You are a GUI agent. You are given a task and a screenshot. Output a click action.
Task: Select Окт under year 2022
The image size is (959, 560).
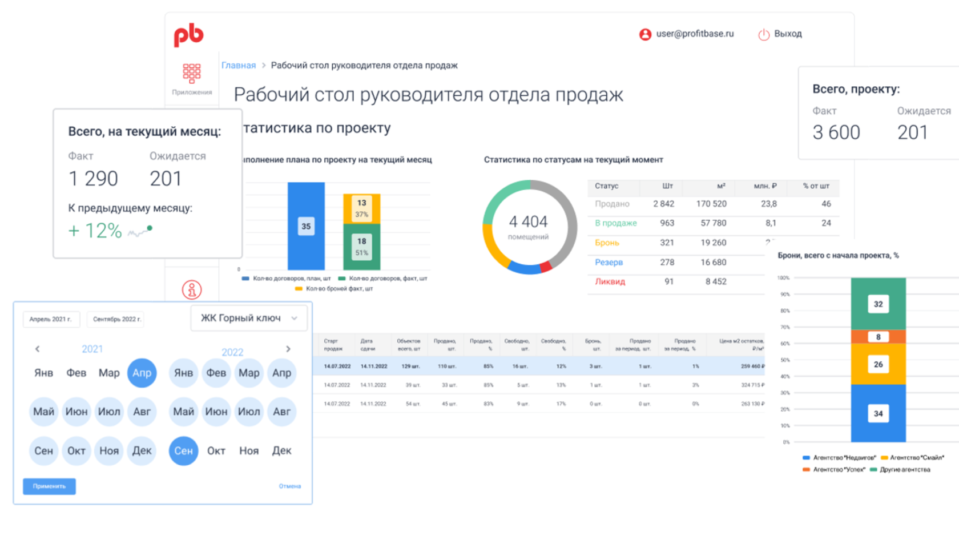tap(216, 450)
